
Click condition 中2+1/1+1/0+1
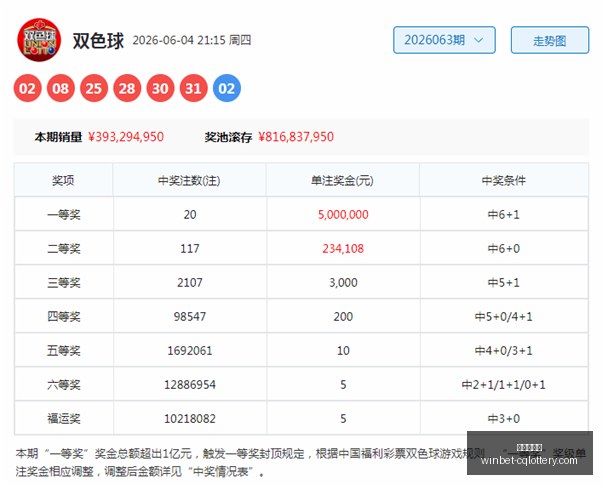[503, 385]
